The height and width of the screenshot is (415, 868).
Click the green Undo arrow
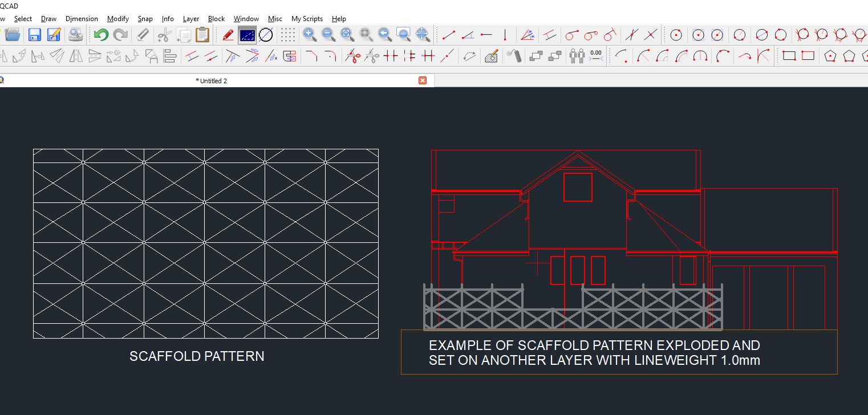(x=101, y=35)
